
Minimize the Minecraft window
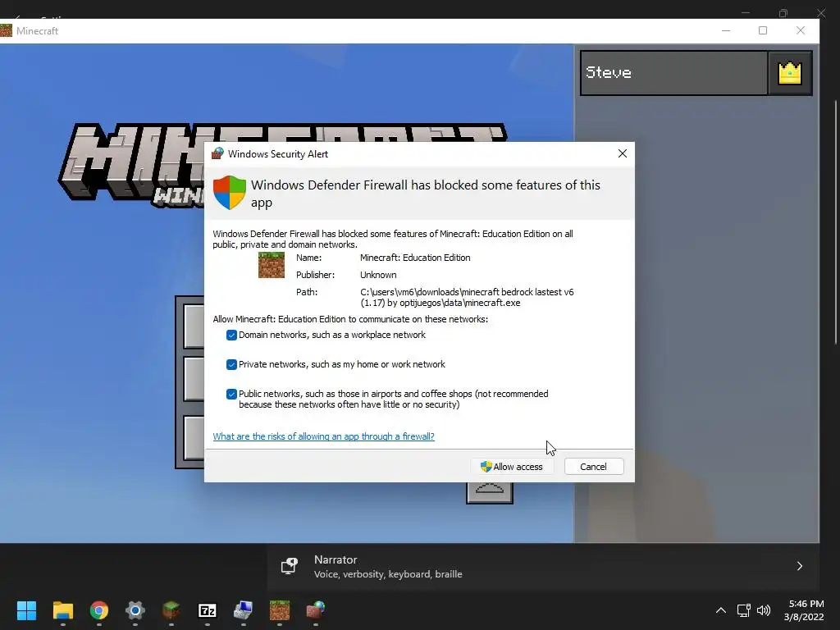[x=726, y=31]
